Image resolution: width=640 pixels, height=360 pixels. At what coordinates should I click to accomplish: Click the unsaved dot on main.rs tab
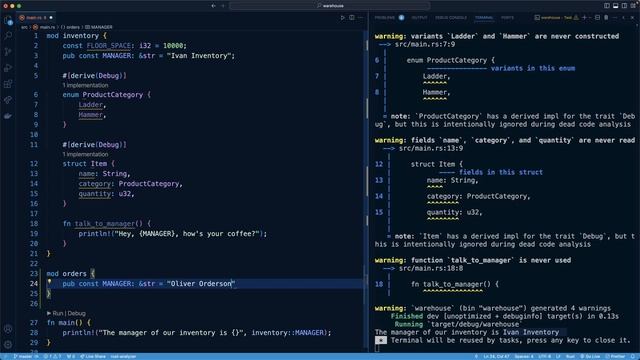tap(51, 18)
